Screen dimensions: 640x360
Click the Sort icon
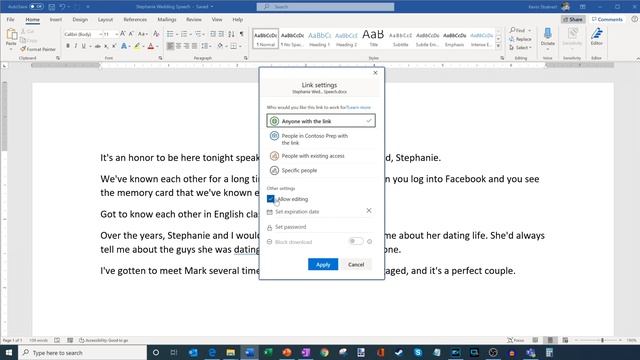click(231, 34)
